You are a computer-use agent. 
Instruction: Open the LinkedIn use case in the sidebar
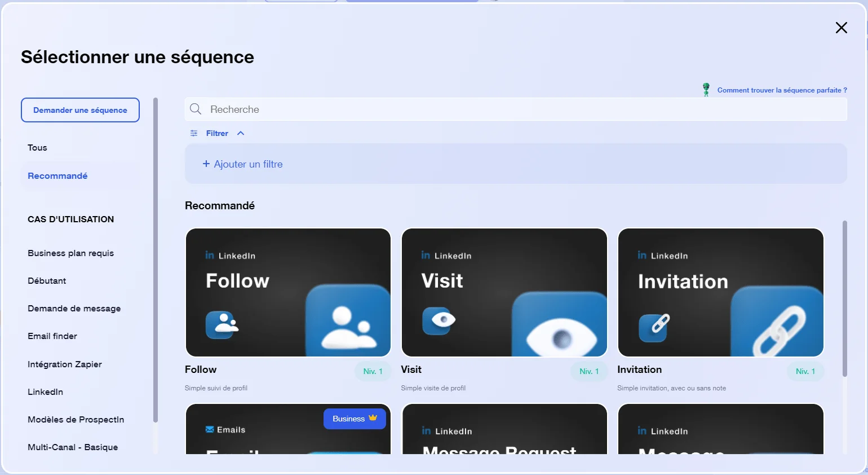point(45,392)
